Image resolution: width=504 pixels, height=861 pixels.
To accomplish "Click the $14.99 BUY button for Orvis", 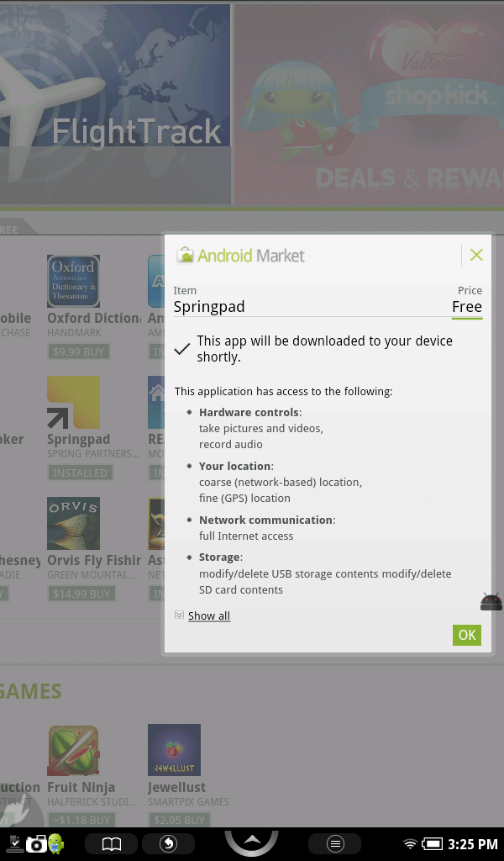I will [x=80, y=594].
